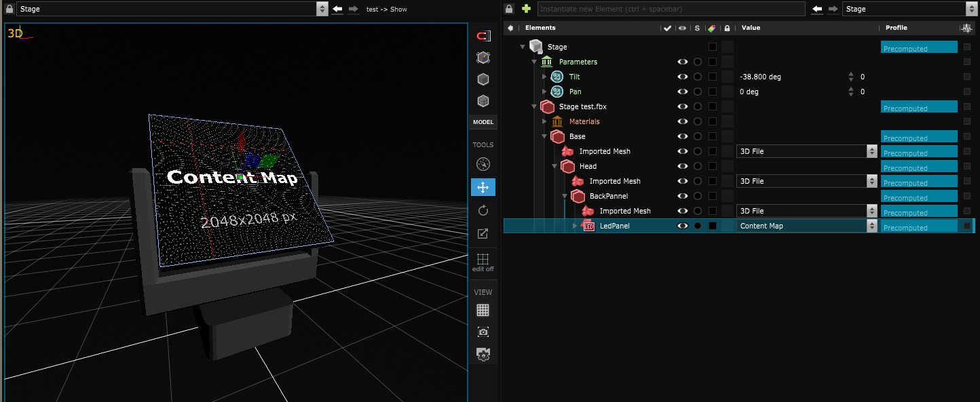The width and height of the screenshot is (980, 402).
Task: Expand the Tilt parameter
Action: click(x=544, y=77)
